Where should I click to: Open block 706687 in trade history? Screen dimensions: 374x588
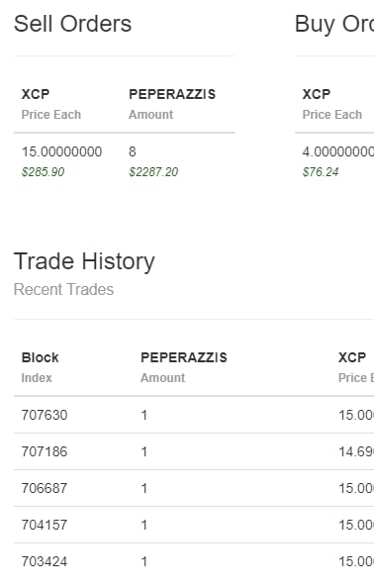tap(45, 488)
